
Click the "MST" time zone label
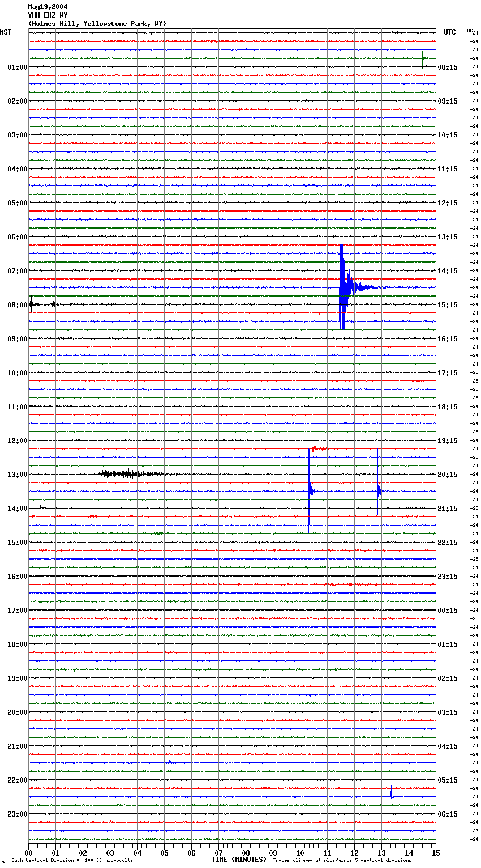tap(6, 32)
